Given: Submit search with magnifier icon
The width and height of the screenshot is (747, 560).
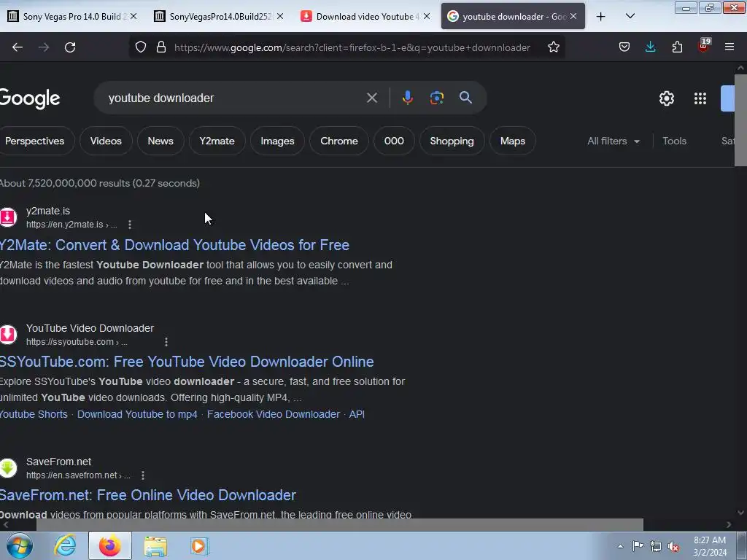Looking at the screenshot, I should pyautogui.click(x=465, y=98).
